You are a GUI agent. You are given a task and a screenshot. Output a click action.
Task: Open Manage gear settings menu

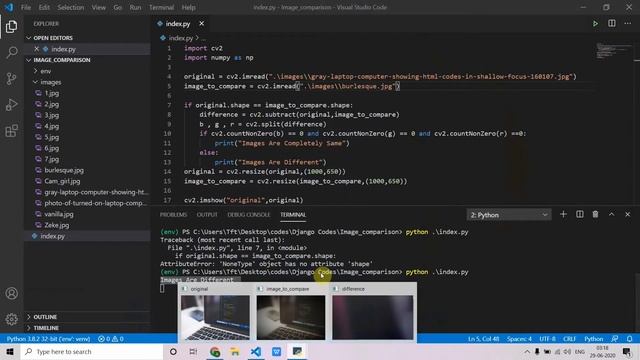[11, 319]
